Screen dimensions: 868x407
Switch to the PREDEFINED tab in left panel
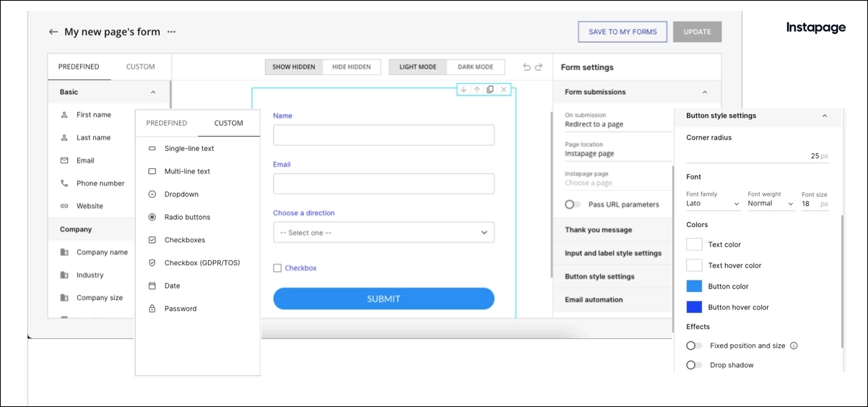tap(79, 67)
